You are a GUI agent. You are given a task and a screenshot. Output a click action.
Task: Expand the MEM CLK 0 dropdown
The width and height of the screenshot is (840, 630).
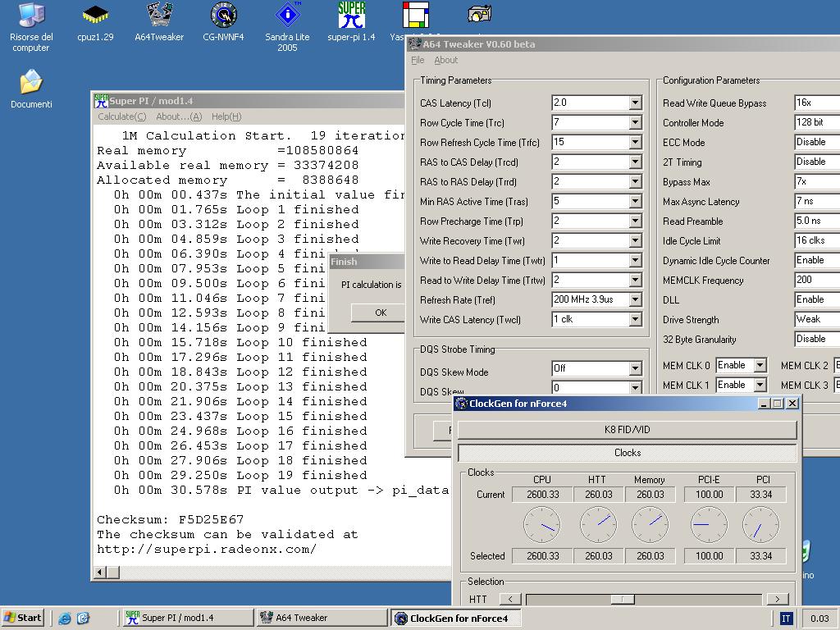pos(760,365)
